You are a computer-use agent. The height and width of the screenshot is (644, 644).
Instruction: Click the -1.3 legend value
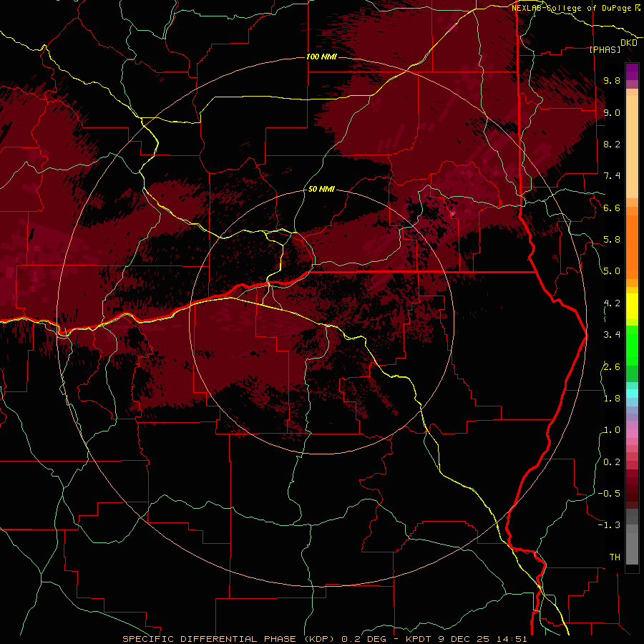[609, 525]
